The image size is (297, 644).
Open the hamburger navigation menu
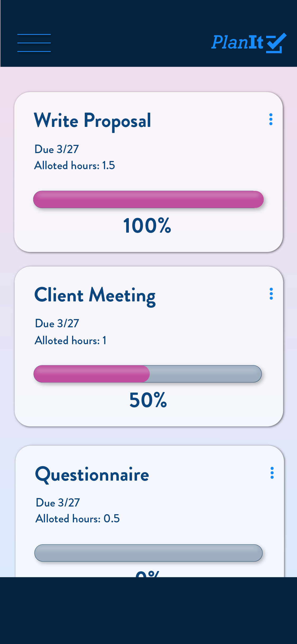pos(34,43)
